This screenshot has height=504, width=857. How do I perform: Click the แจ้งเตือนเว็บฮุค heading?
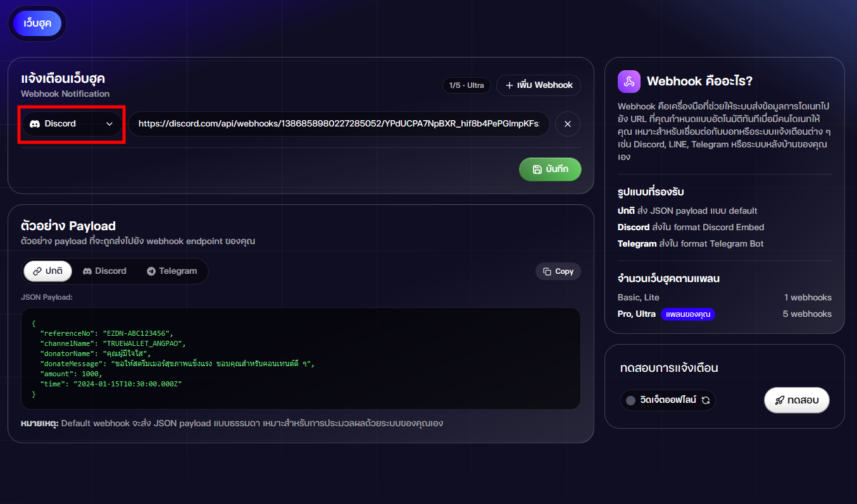click(63, 79)
